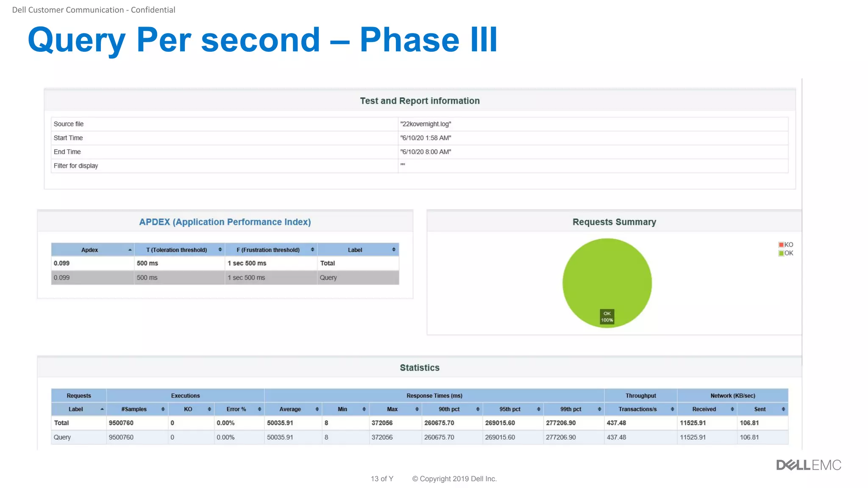Image resolution: width=868 pixels, height=488 pixels.
Task: Select the Total row label in Statistics
Action: 61,423
